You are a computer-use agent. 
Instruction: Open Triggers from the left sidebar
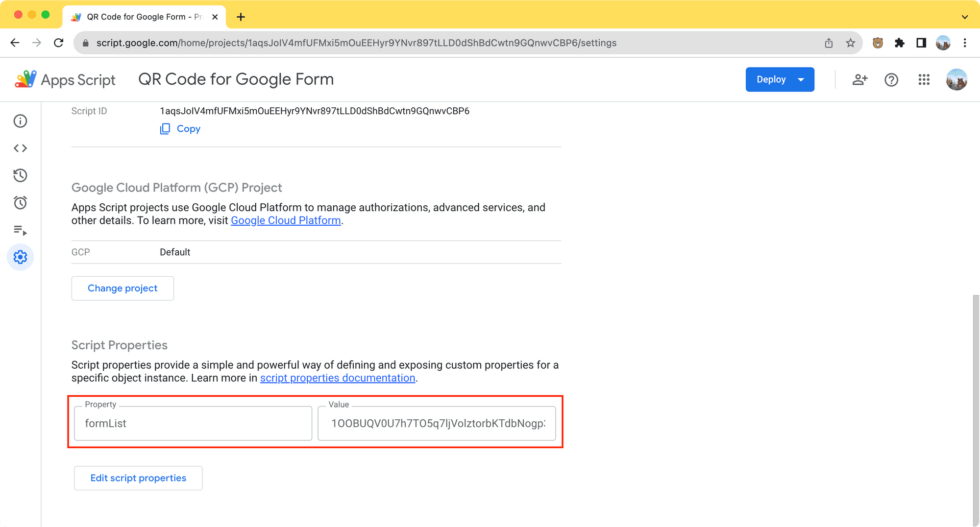point(20,203)
